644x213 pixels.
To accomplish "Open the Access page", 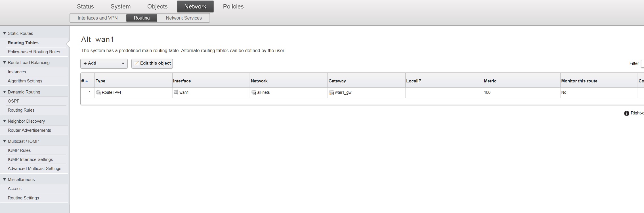I will (x=14, y=189).
